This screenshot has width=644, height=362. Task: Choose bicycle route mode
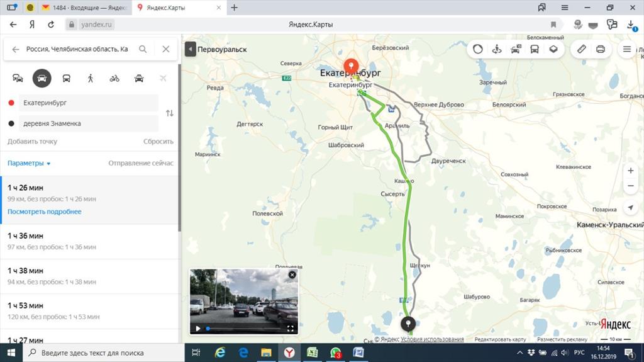(114, 78)
